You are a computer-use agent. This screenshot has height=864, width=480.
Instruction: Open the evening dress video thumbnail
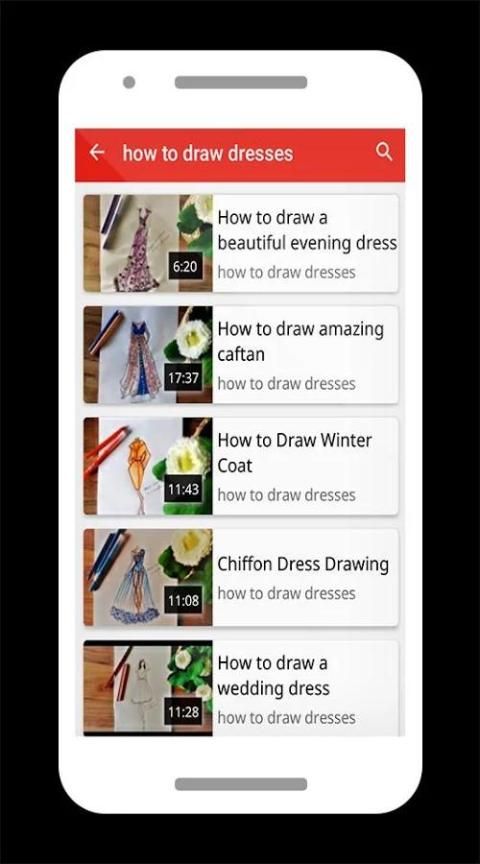pos(148,243)
